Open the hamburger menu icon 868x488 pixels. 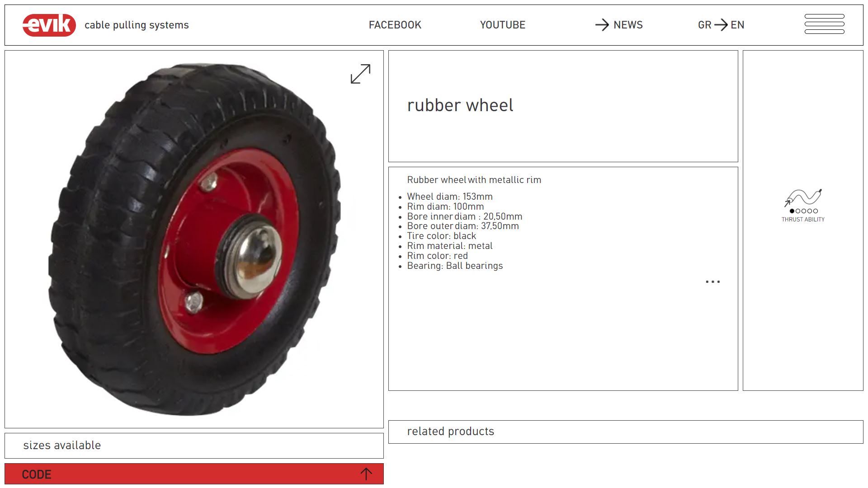tap(824, 24)
